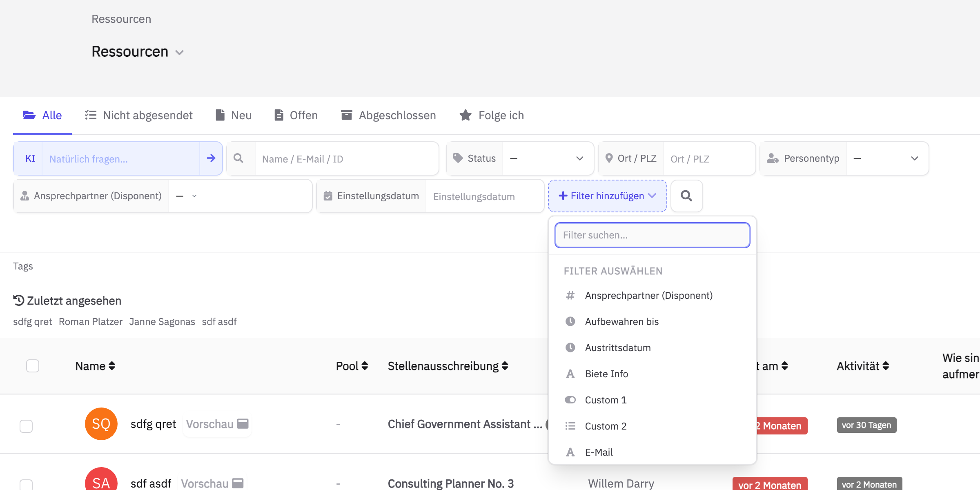Open recently viewed sdfg qret link
980x490 pixels.
click(32, 322)
